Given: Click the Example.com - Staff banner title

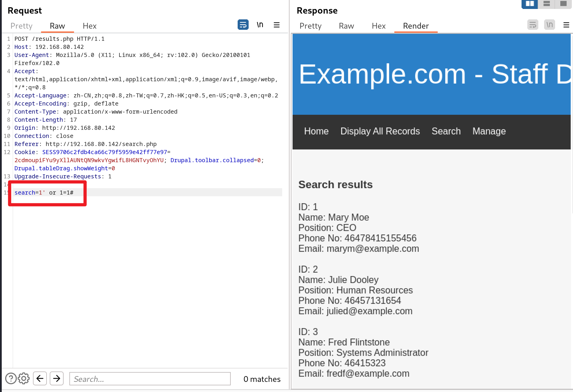Looking at the screenshot, I should click(435, 74).
